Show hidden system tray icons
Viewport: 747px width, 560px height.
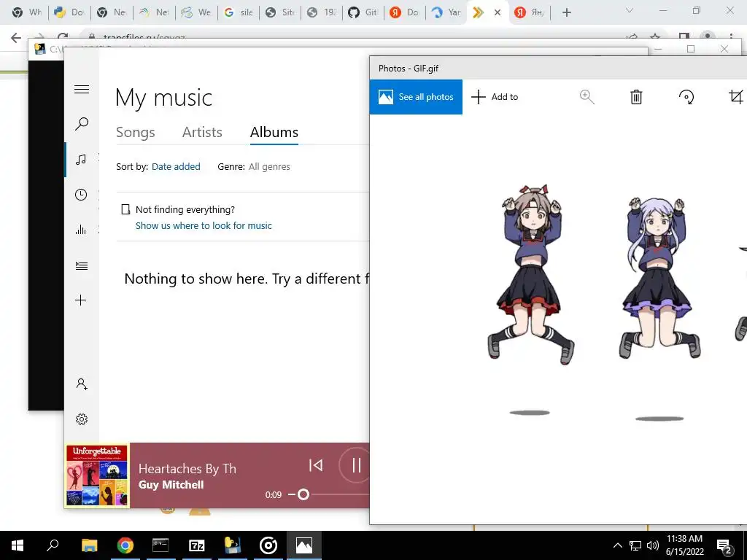point(617,545)
